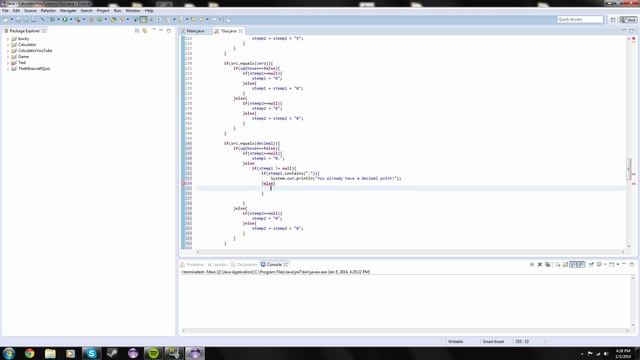The height and width of the screenshot is (360, 640).
Task: Toggle Pin Console in the Console toolbar
Action: pos(591,264)
